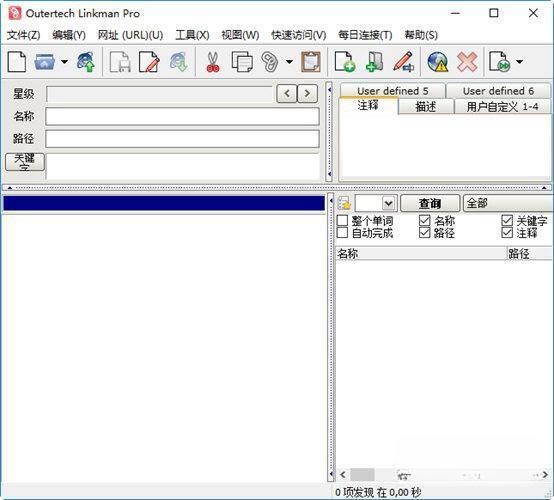
Task: Click the 关键字 button
Action: point(25,162)
